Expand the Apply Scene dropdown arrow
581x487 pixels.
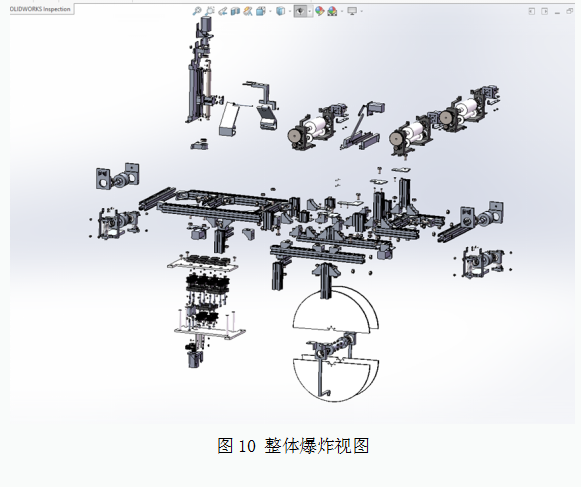click(x=342, y=11)
